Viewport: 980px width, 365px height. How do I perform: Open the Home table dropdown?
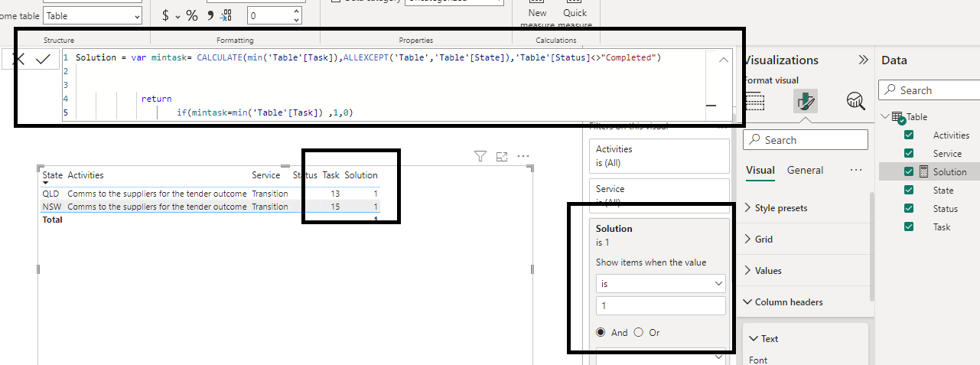(93, 15)
